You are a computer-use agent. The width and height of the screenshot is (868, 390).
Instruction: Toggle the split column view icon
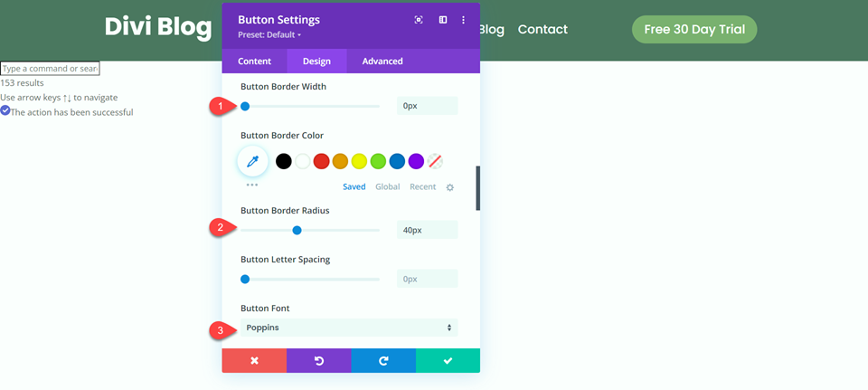pos(443,20)
